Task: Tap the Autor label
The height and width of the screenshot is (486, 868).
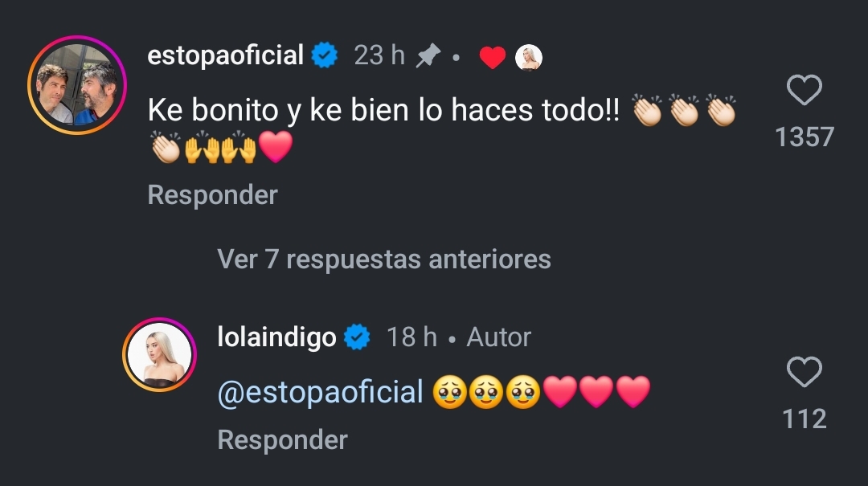Action: (x=498, y=337)
